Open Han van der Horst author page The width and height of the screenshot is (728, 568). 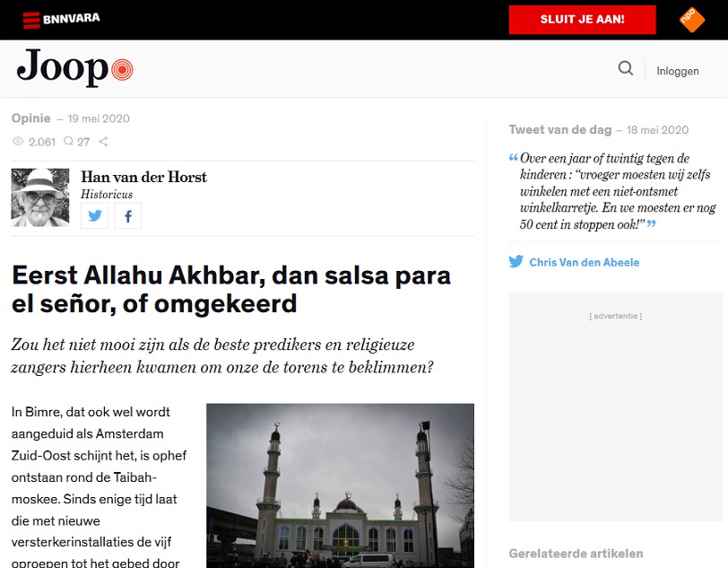pyautogui.click(x=144, y=177)
